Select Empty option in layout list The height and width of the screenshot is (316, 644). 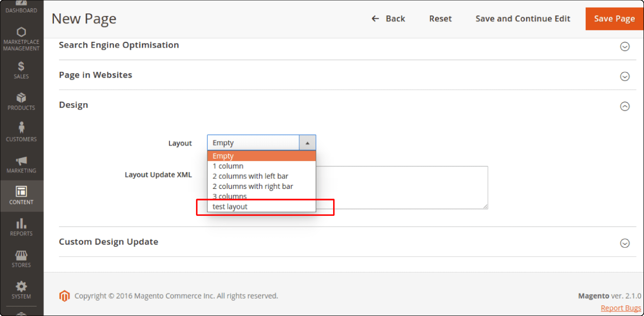(x=261, y=156)
